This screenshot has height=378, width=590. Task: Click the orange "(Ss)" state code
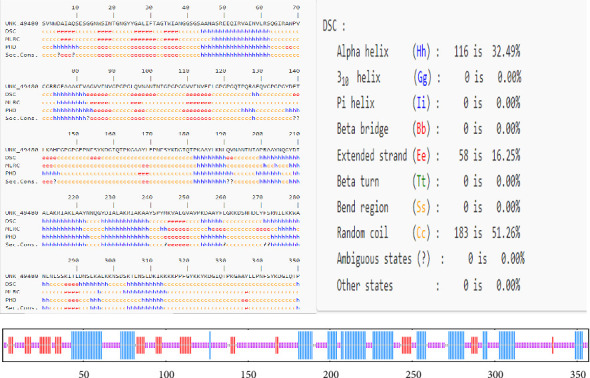[x=421, y=207]
